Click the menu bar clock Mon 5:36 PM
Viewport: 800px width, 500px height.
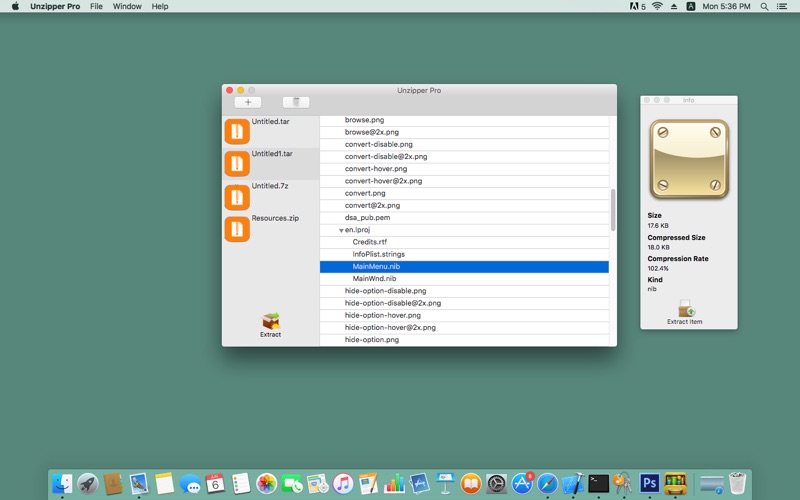point(726,6)
